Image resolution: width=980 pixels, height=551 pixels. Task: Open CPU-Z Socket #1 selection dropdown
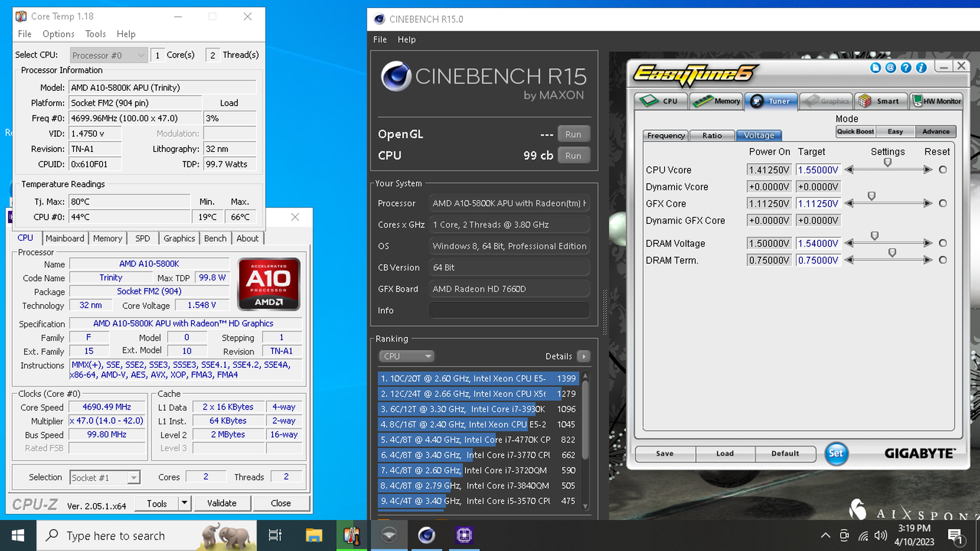coord(105,478)
